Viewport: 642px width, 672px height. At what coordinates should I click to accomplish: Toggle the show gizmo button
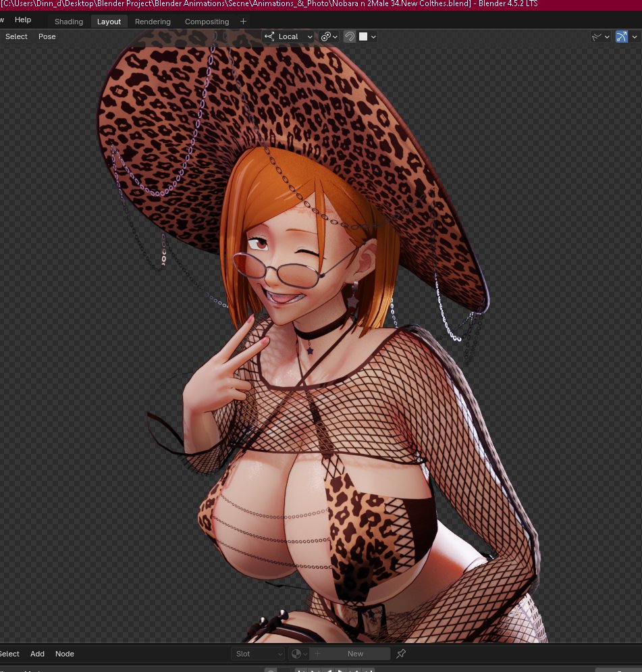tap(622, 36)
